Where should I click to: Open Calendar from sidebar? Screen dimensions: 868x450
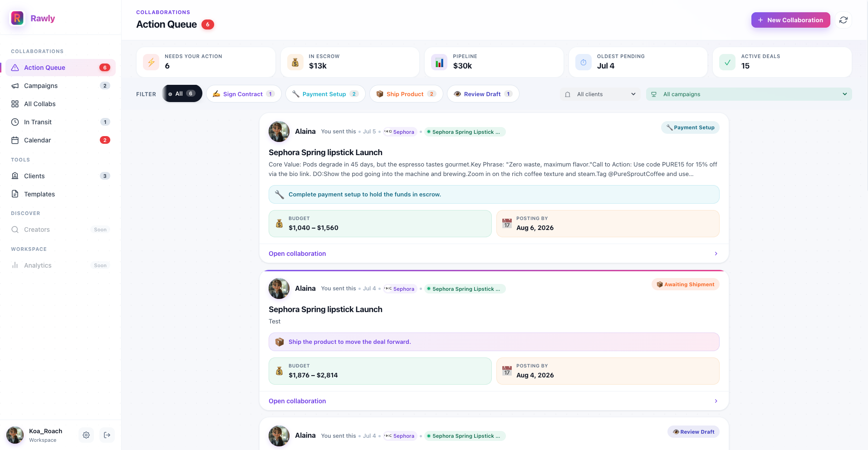click(60, 140)
